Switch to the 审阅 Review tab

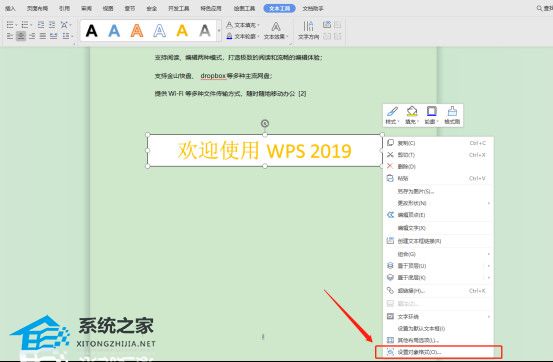(x=86, y=8)
